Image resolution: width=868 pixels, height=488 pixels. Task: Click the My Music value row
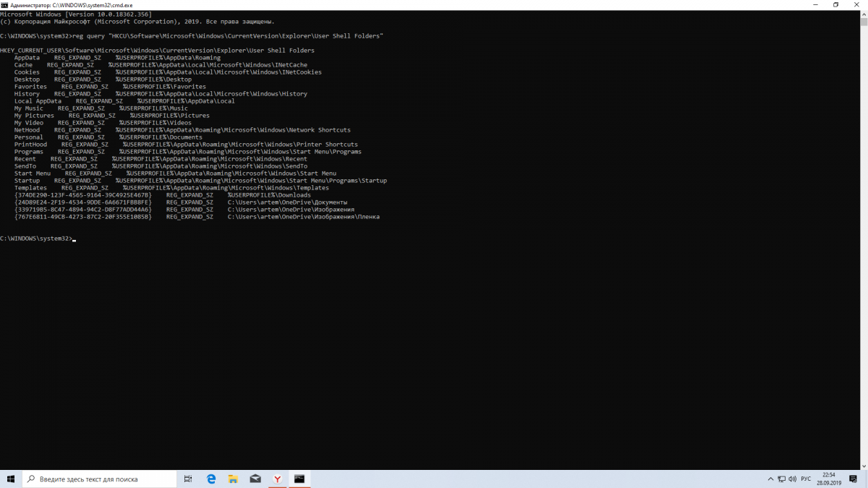click(x=101, y=108)
